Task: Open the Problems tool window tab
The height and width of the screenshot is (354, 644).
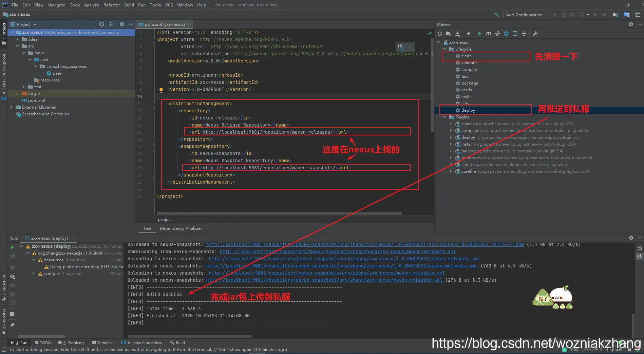Action: tap(71, 343)
